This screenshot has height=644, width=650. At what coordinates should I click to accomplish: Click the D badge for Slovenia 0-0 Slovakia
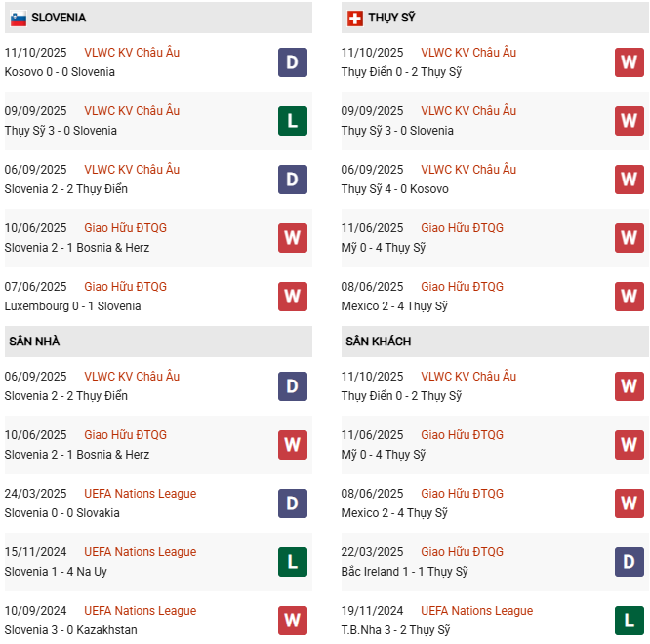coord(292,503)
